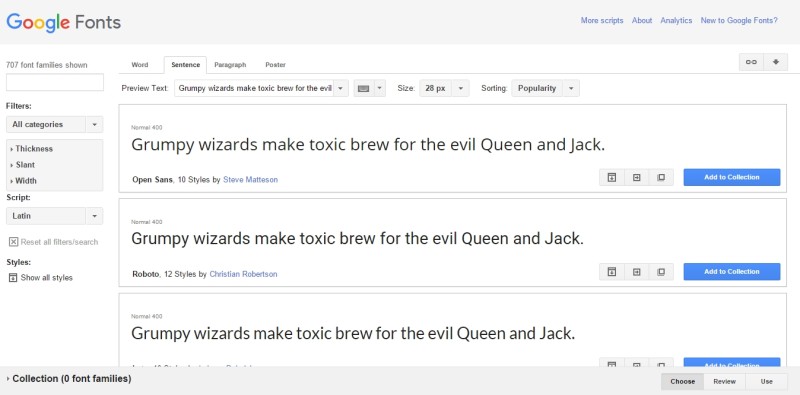Click Reset all filters/search
Image resolution: width=800 pixels, height=395 pixels.
coord(59,242)
